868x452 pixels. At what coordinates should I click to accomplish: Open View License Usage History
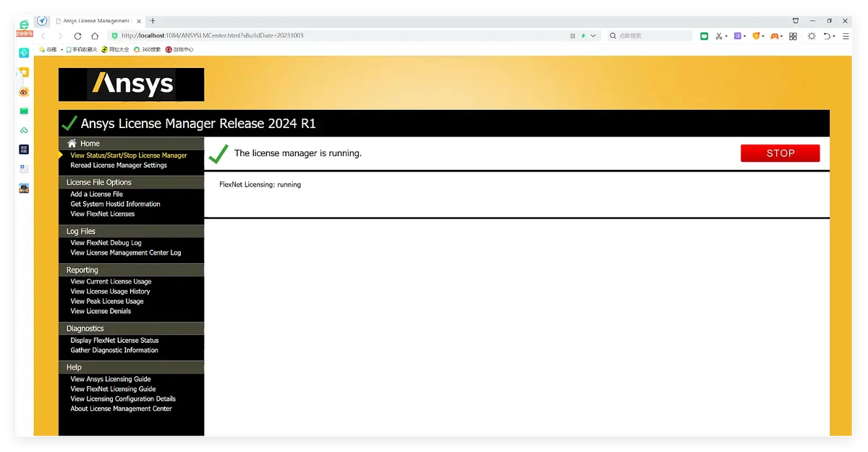coord(110,291)
